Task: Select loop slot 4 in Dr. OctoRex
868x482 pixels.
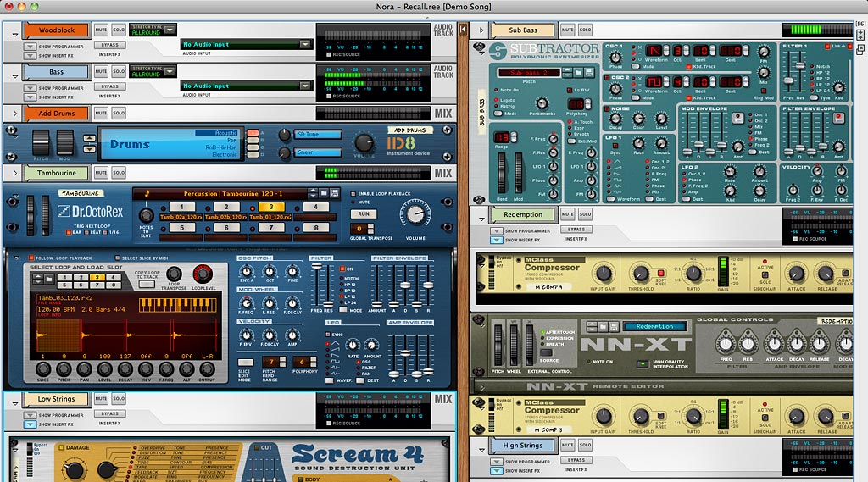Action: pos(315,207)
